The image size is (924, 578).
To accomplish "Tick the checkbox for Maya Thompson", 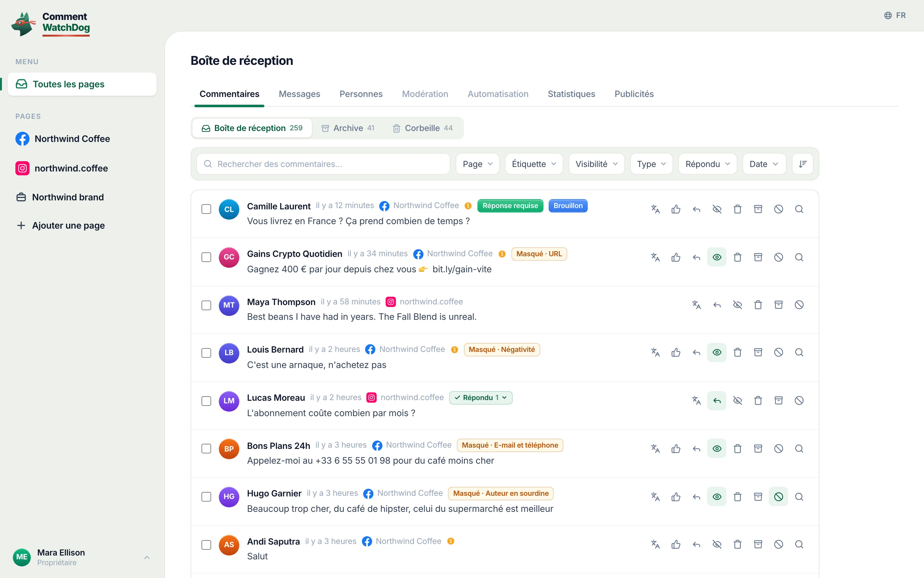I will 206,305.
